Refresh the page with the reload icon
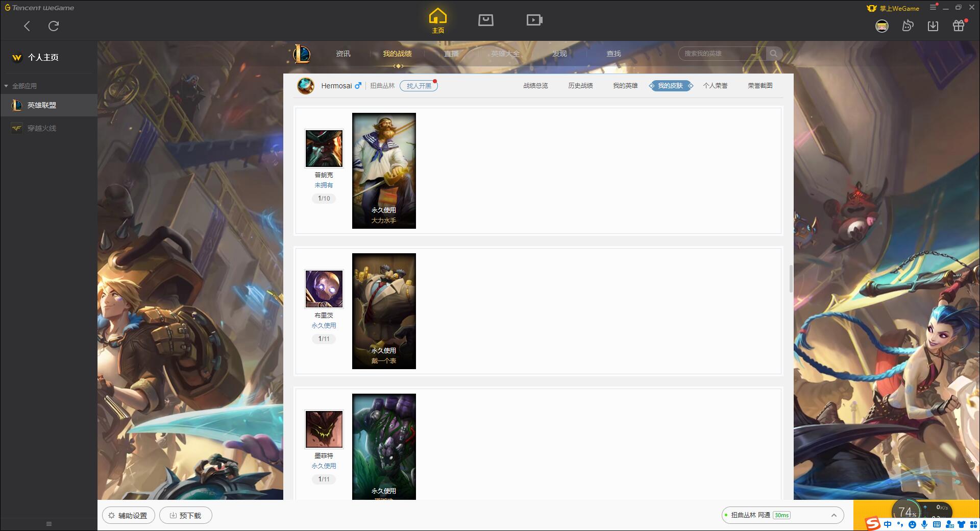980x531 pixels. tap(54, 26)
